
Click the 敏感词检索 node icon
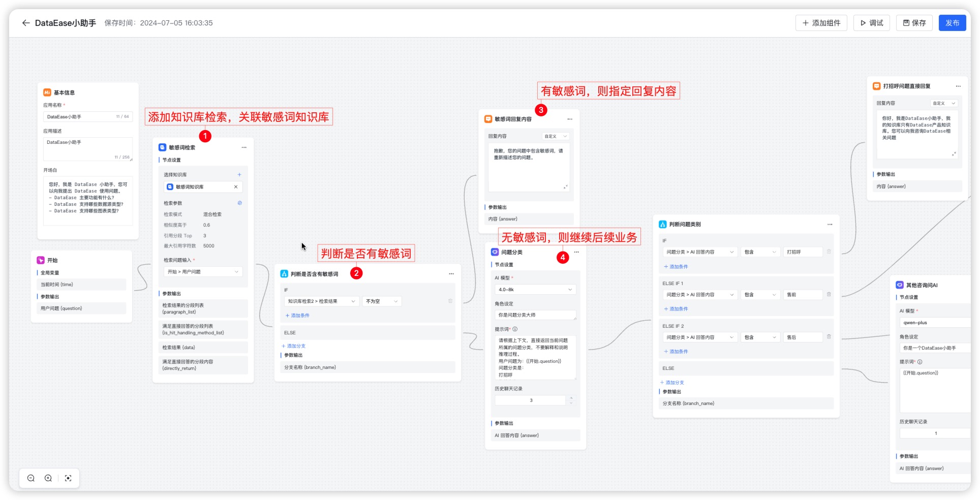click(162, 147)
